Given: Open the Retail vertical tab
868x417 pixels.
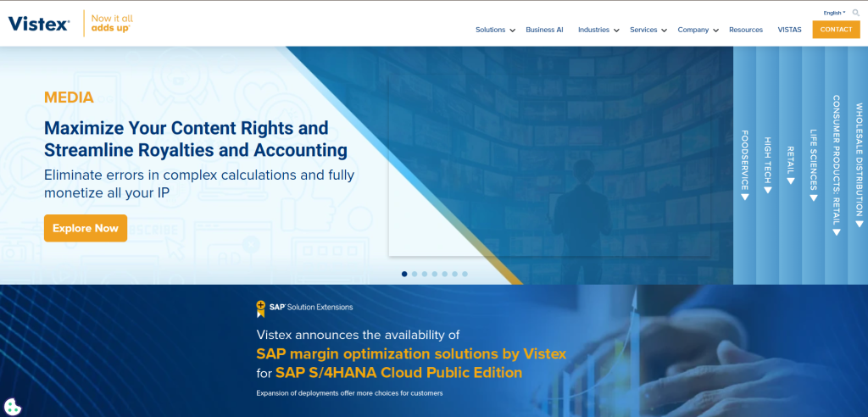Looking at the screenshot, I should [790, 165].
